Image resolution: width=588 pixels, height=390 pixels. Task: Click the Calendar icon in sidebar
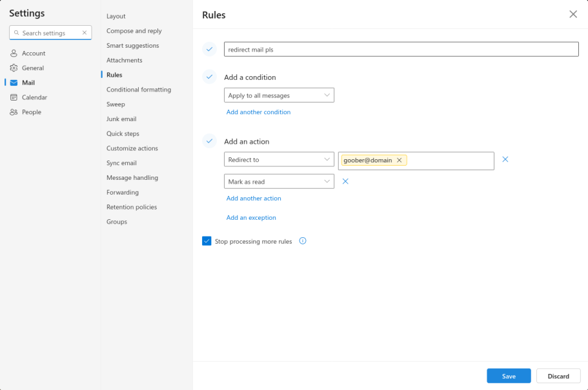pyautogui.click(x=14, y=97)
